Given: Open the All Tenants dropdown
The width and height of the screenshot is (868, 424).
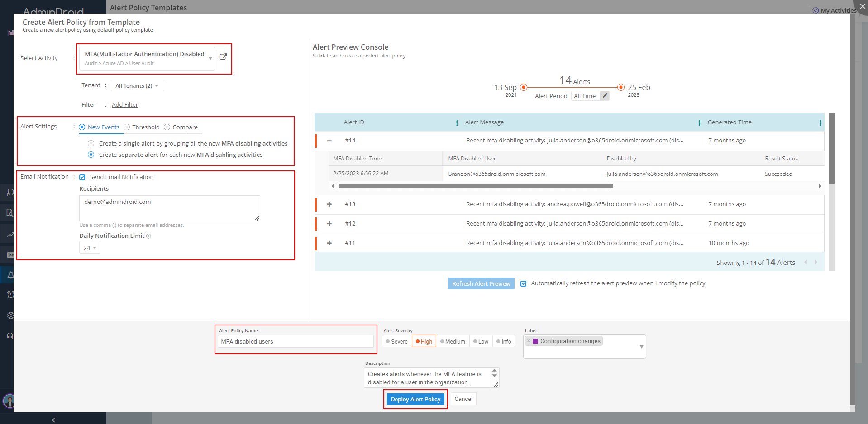Looking at the screenshot, I should point(137,86).
